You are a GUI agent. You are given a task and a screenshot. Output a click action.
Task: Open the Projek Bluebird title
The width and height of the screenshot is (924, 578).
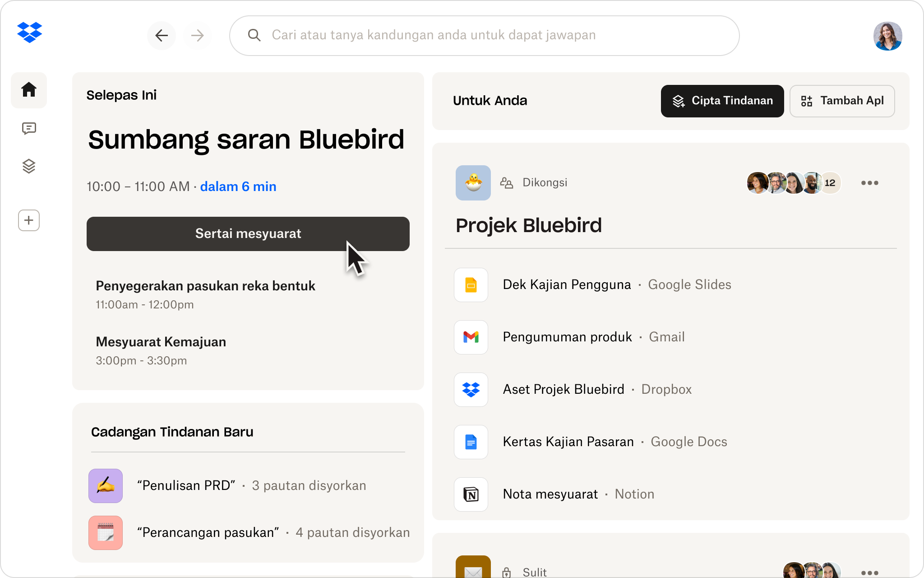click(x=529, y=225)
